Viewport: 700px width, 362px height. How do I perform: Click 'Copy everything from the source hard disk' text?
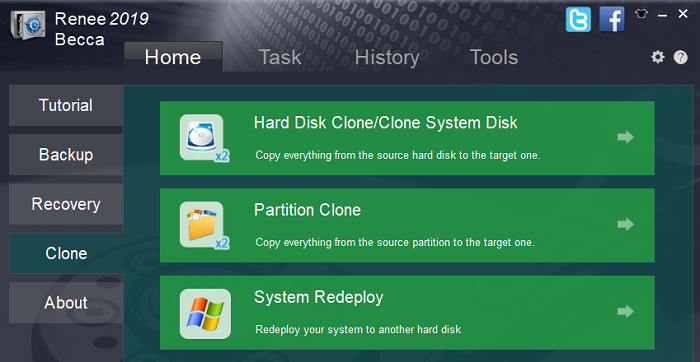pyautogui.click(x=398, y=156)
